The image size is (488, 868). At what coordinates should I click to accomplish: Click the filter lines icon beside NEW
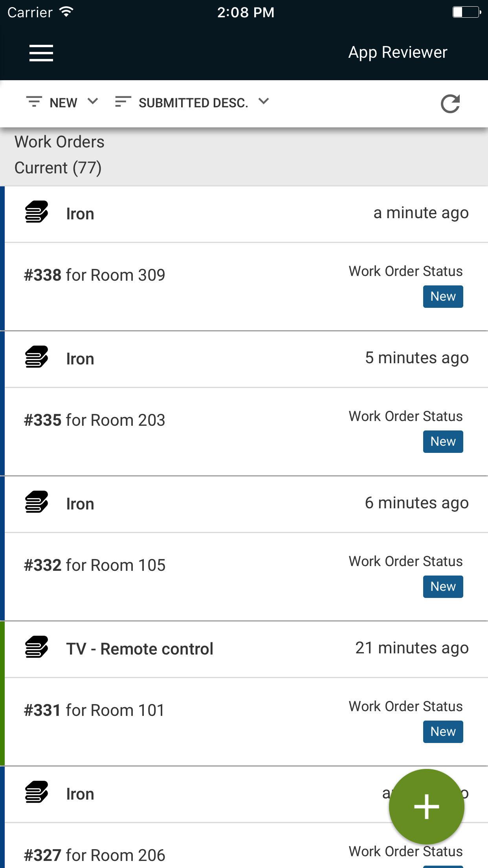point(34,102)
